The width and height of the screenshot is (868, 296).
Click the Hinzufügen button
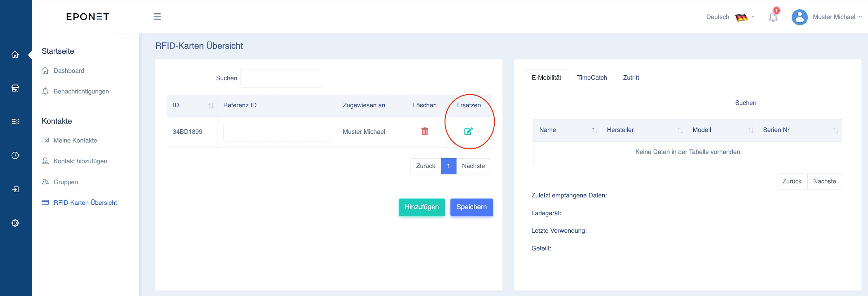pos(422,207)
